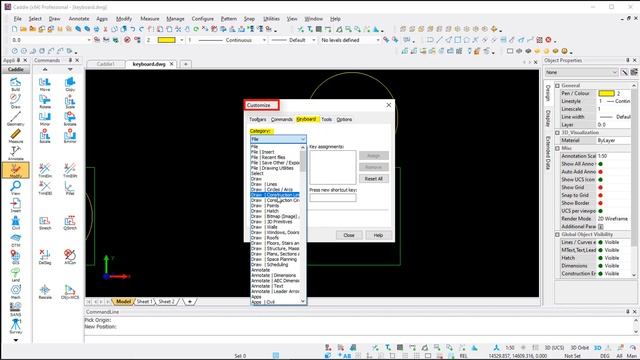The image size is (640, 360).
Task: Choose the Scale command icon
Action: [x=70, y=102]
